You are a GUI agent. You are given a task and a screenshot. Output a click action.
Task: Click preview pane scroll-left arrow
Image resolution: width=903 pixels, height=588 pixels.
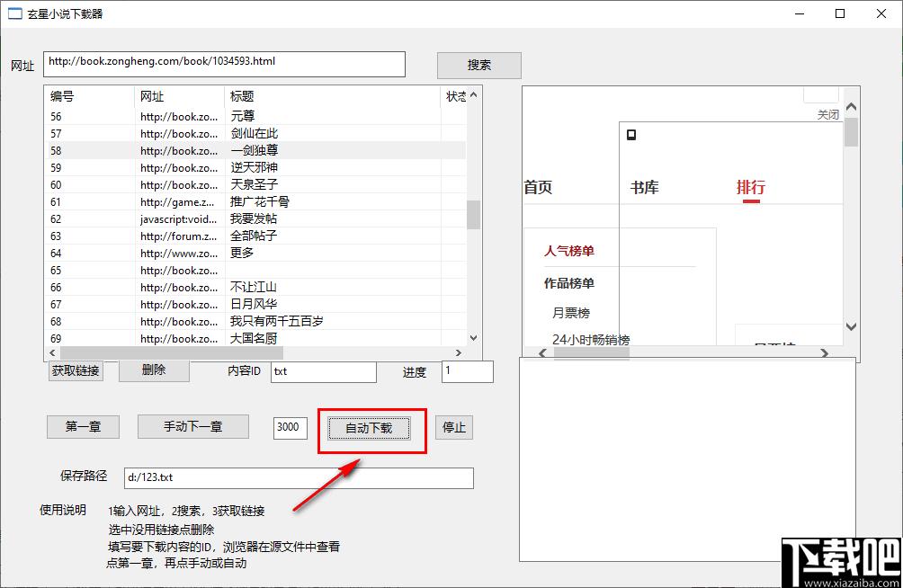[x=542, y=353]
